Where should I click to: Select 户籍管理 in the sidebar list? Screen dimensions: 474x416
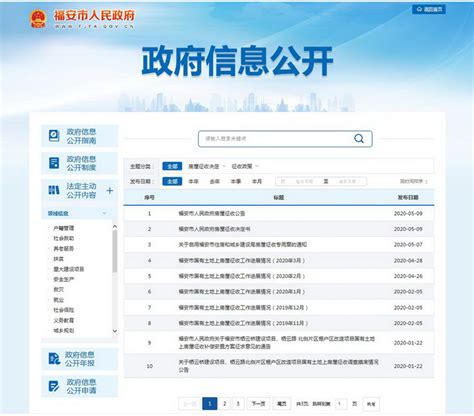coord(64,228)
